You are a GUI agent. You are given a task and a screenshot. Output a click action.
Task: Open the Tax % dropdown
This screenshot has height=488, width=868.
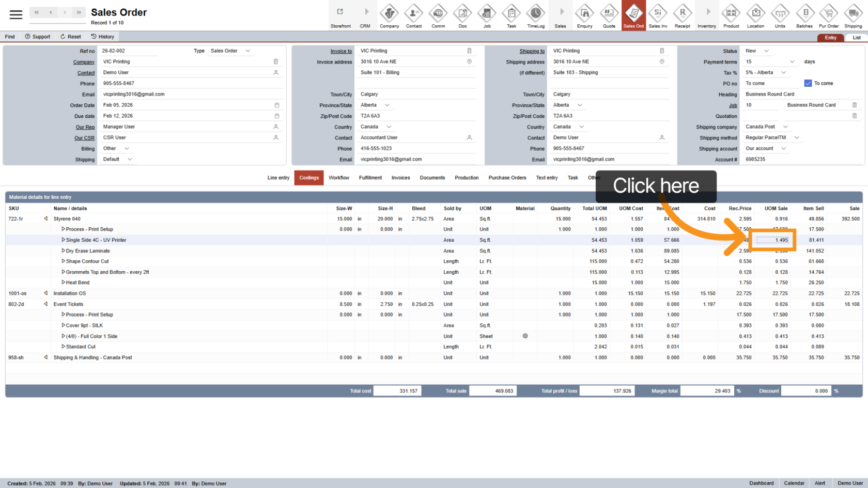783,72
